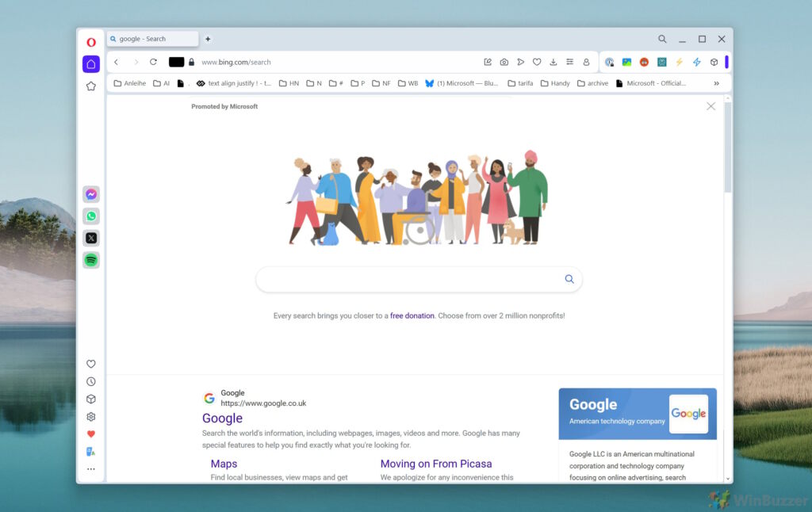
Task: Open sidebar three-dots setup menu
Action: coord(91,469)
